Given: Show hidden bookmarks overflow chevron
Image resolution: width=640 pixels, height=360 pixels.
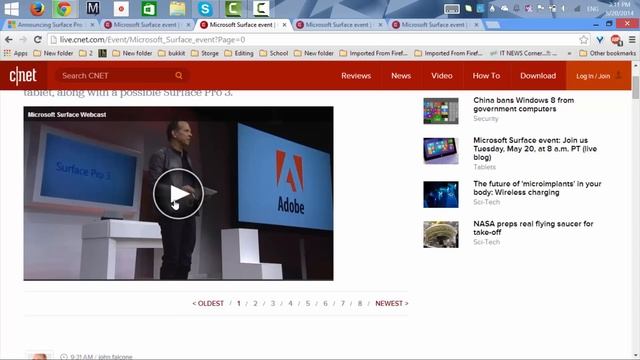Looking at the screenshot, I should point(569,53).
